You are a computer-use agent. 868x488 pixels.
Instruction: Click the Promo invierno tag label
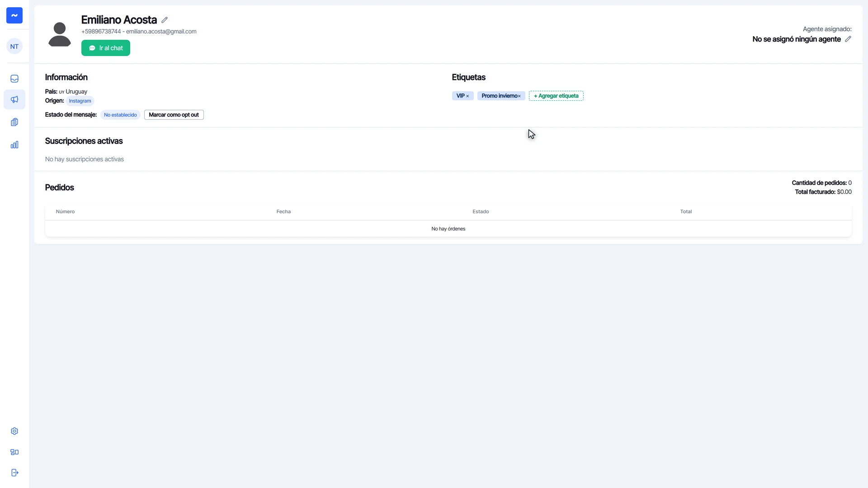(x=499, y=96)
